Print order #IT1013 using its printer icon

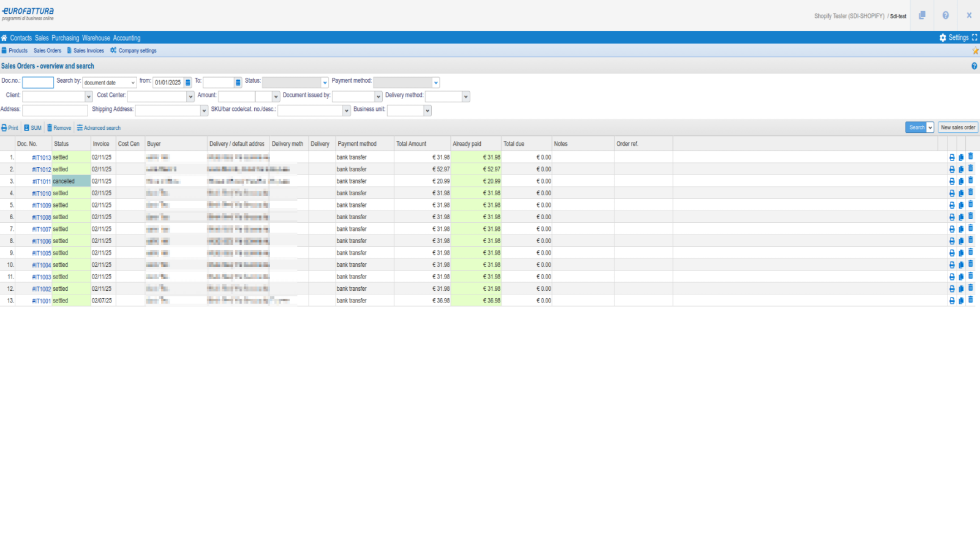pos(952,157)
